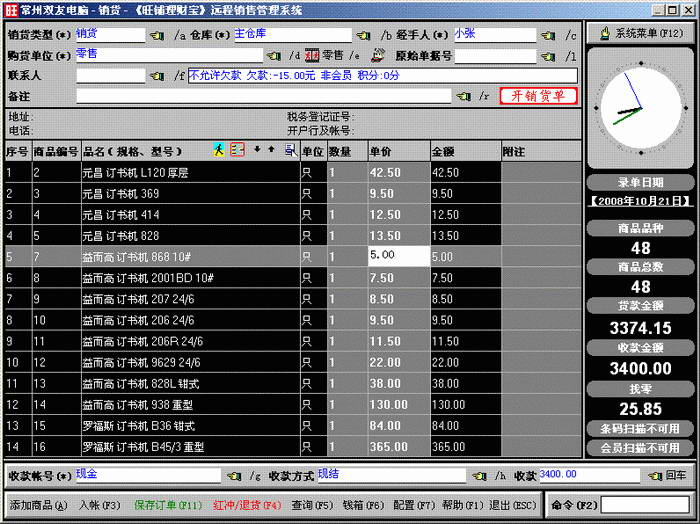Viewport: 700px width, 524px height.
Task: Click the cartoon figure icon after /e
Action: pos(377,55)
